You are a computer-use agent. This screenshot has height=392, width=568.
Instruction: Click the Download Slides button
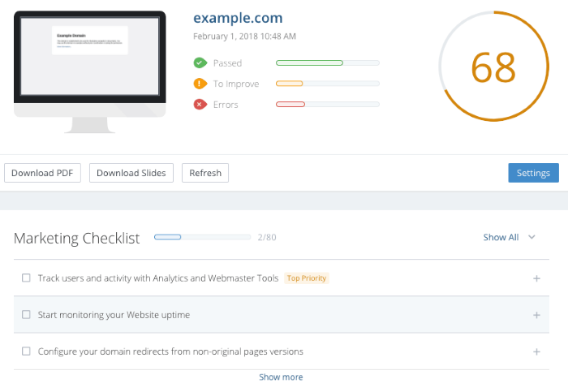131,173
